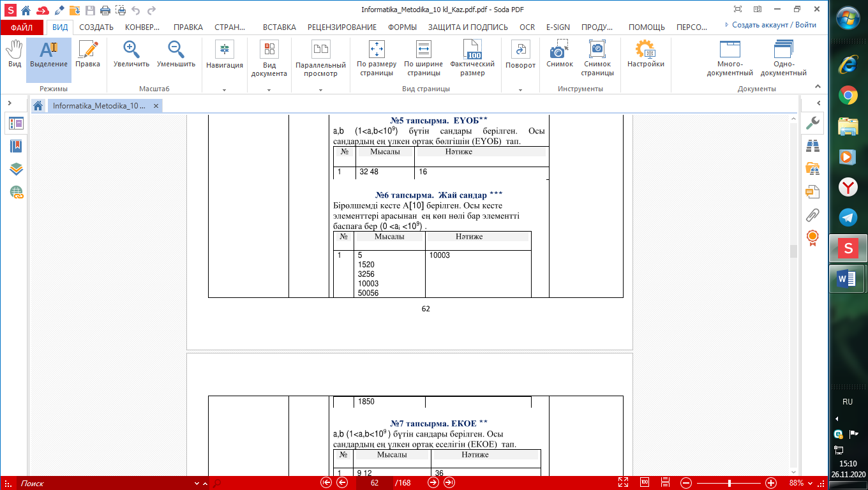The image size is (868, 490).
Task: Open the layers panel in left sidebar
Action: [16, 169]
